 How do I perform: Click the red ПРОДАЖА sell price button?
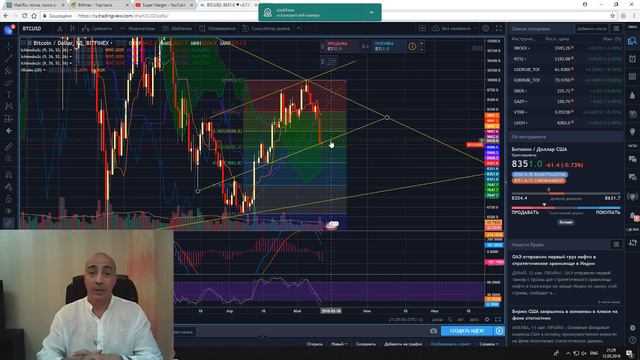click(x=342, y=46)
